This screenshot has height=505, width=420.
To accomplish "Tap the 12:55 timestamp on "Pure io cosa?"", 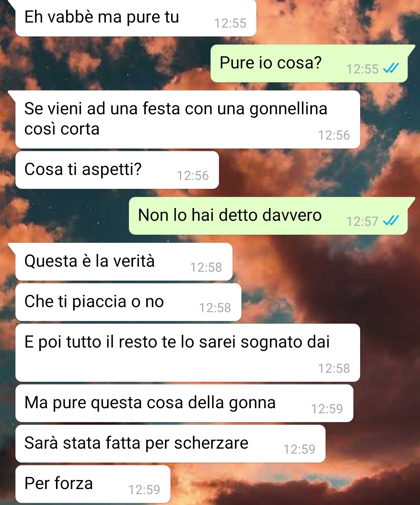I will click(x=362, y=69).
